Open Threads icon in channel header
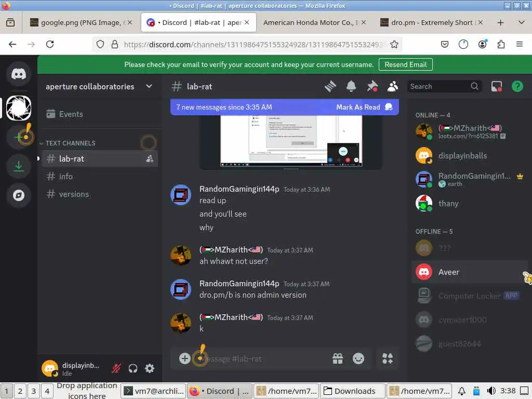532x399 pixels. (x=330, y=87)
